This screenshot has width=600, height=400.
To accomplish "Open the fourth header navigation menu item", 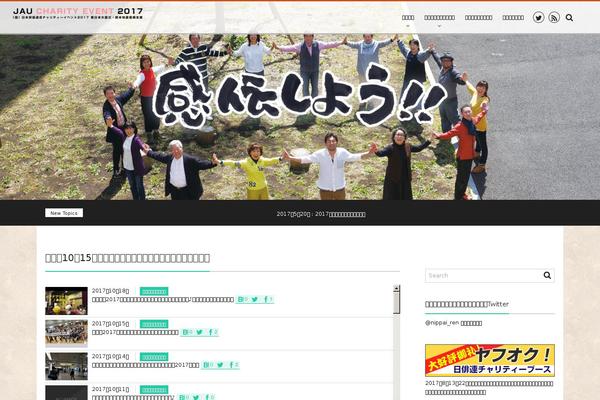I will (513, 18).
